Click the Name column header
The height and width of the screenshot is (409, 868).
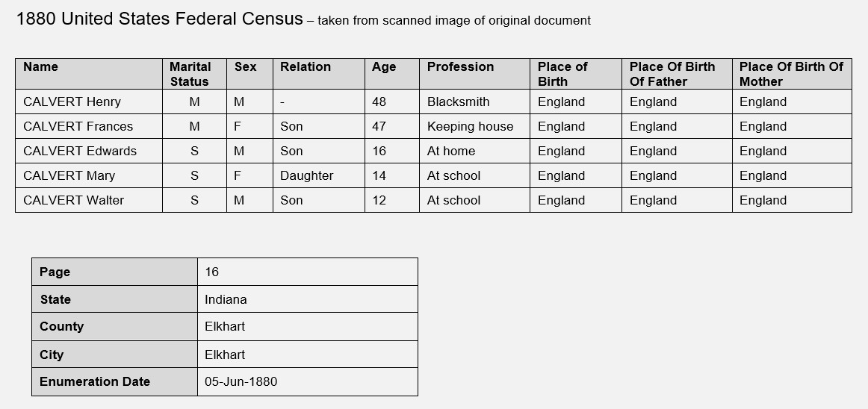[x=89, y=74]
